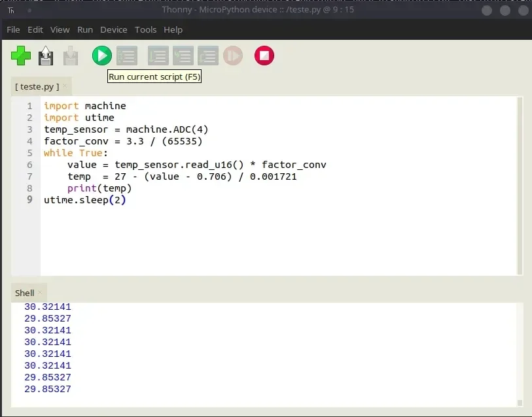Screen dimensions: 532x417
Task: Start the debug current script icon
Action: coord(127,56)
